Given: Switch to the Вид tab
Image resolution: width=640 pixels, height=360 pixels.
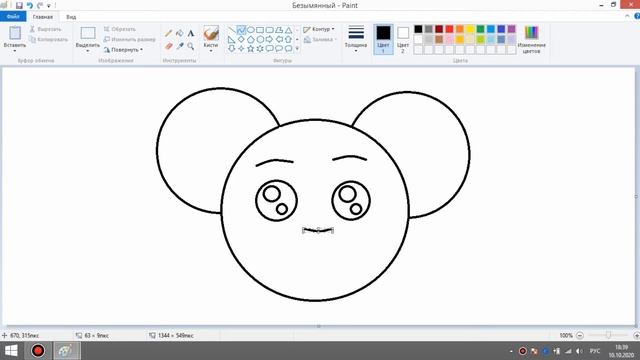Looking at the screenshot, I should [71, 17].
